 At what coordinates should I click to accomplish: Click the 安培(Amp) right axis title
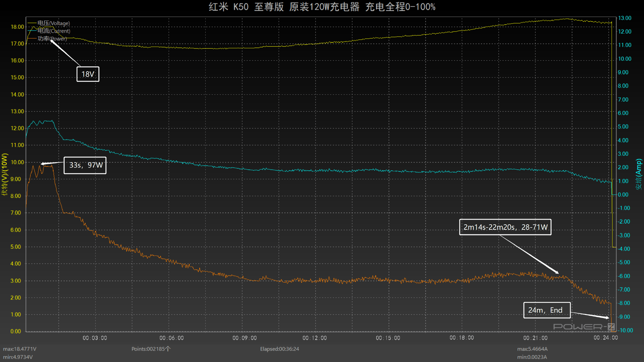tap(639, 174)
